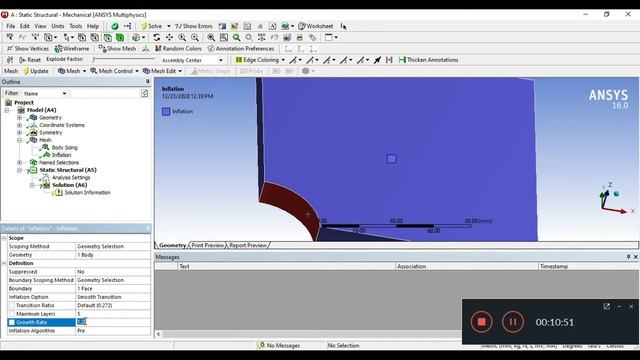
Task: Click the face selection filter icon
Action: click(x=107, y=37)
